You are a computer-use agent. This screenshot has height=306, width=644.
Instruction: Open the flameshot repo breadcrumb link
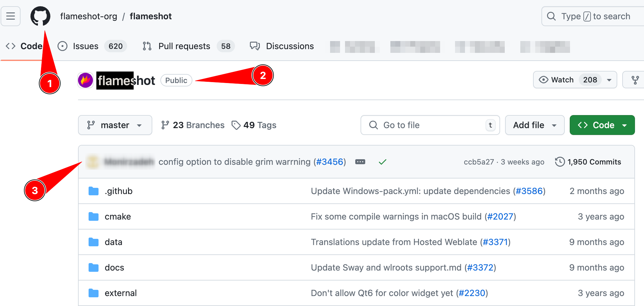tap(151, 16)
